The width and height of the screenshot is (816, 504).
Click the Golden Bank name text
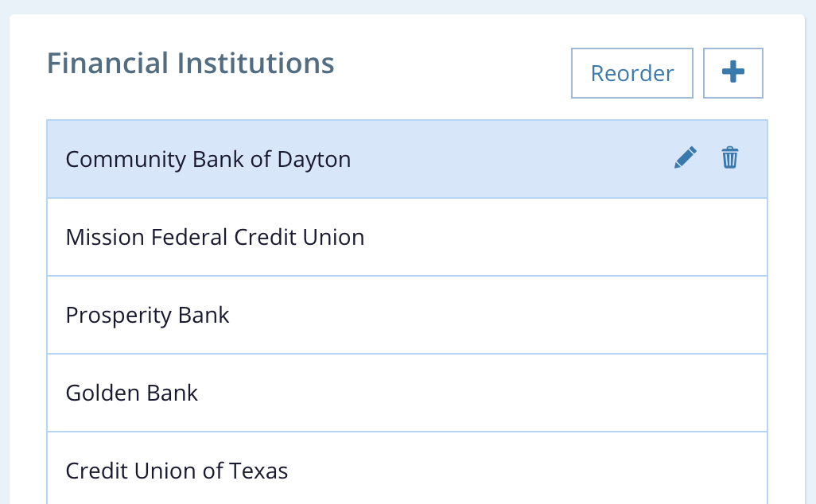coord(132,393)
